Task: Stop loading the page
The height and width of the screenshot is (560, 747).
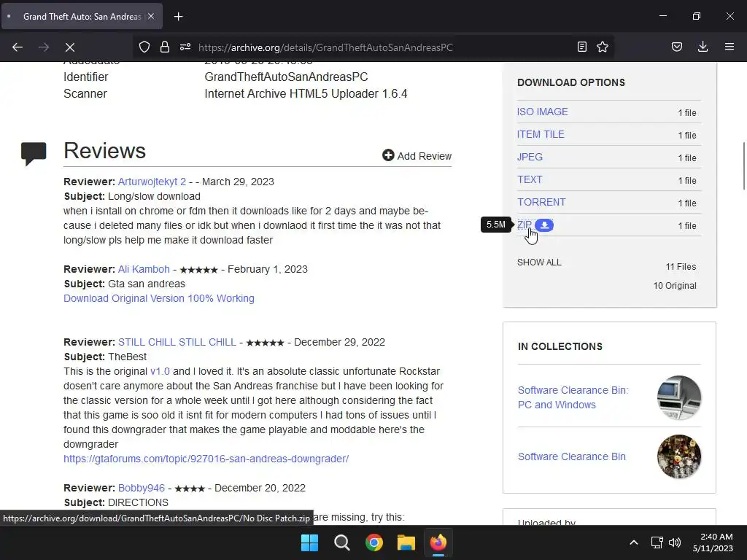Action: [70, 47]
